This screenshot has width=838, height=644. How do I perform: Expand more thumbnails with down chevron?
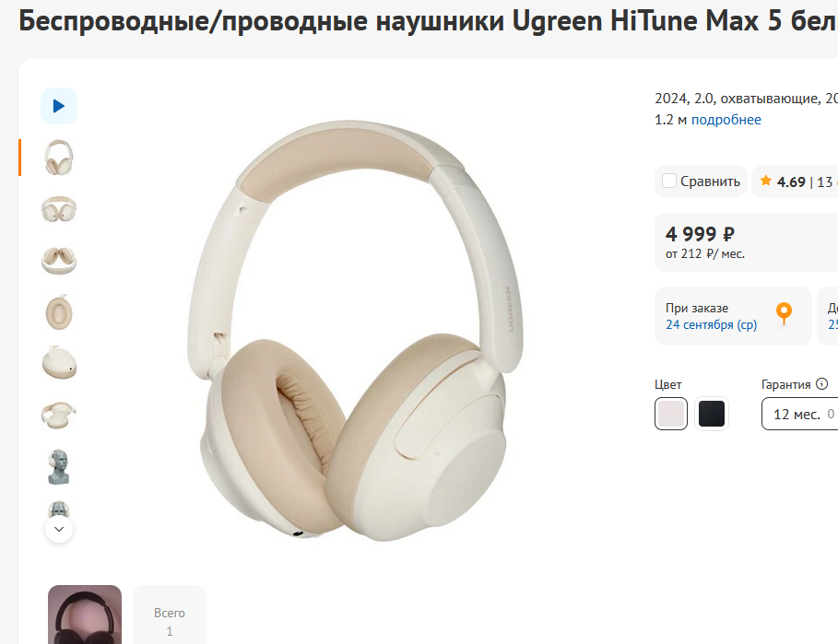click(x=59, y=529)
